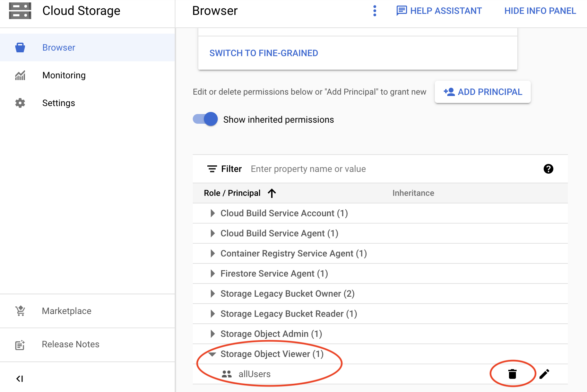
Task: Click HIDE INFO PANEL button
Action: click(x=540, y=11)
